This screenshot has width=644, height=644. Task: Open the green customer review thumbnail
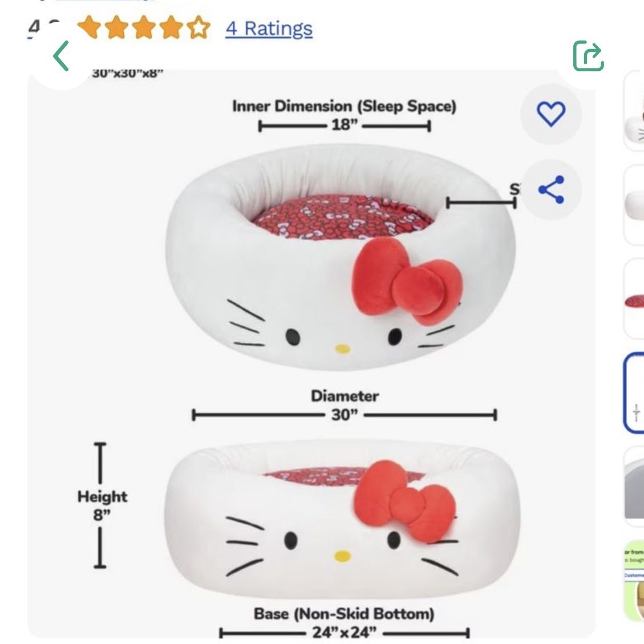click(634, 580)
